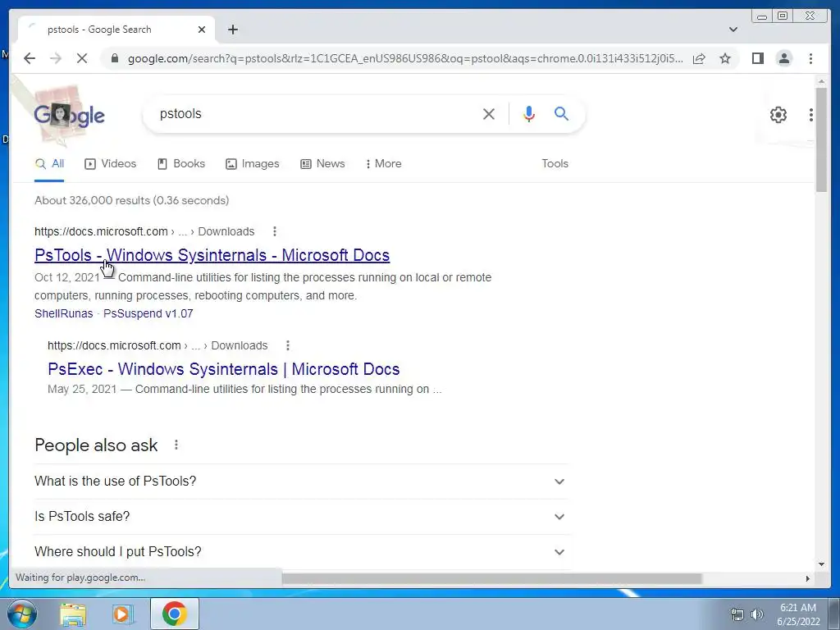840x630 pixels.
Task: Click the horizontal scroll right arrow
Action: 808,578
